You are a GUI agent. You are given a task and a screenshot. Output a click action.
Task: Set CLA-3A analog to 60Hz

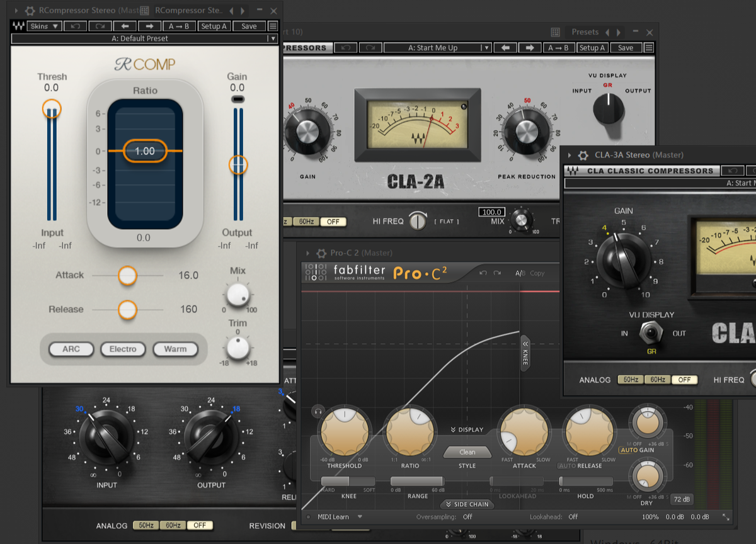click(657, 380)
